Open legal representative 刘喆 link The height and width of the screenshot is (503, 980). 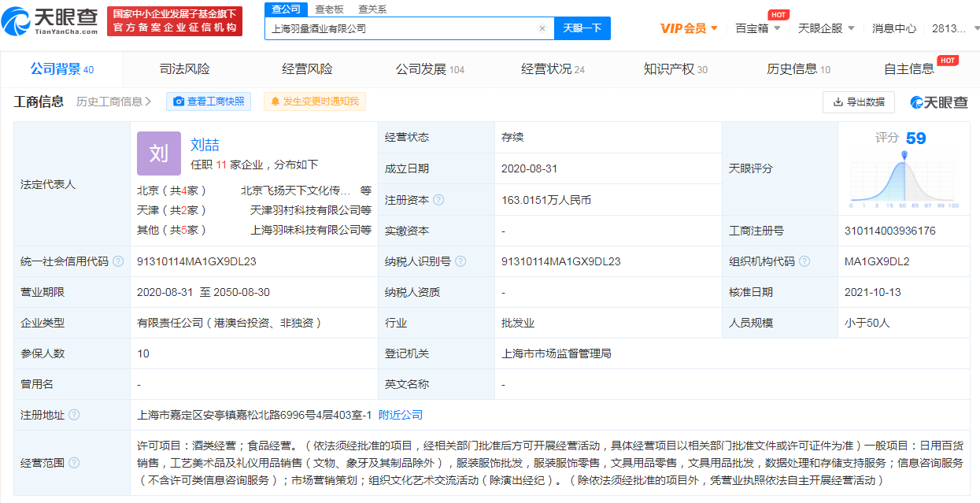coord(205,145)
